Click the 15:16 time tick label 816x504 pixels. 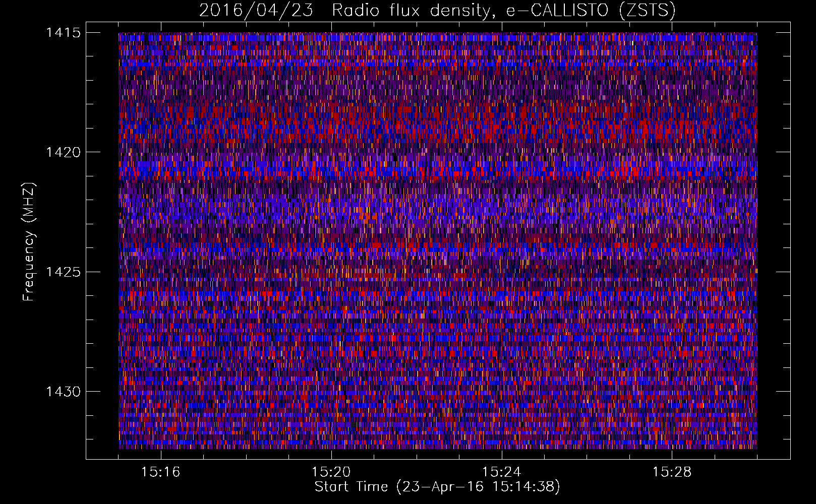[161, 472]
